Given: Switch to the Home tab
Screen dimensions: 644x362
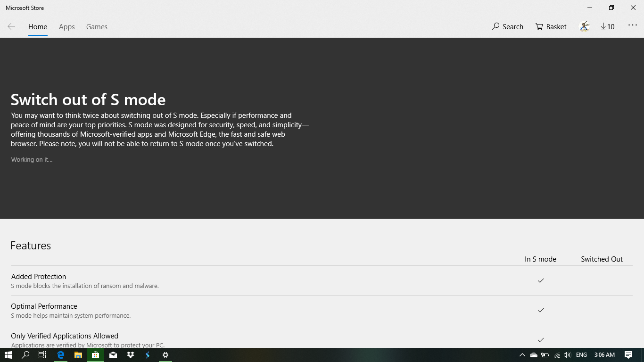Looking at the screenshot, I should 38,27.
